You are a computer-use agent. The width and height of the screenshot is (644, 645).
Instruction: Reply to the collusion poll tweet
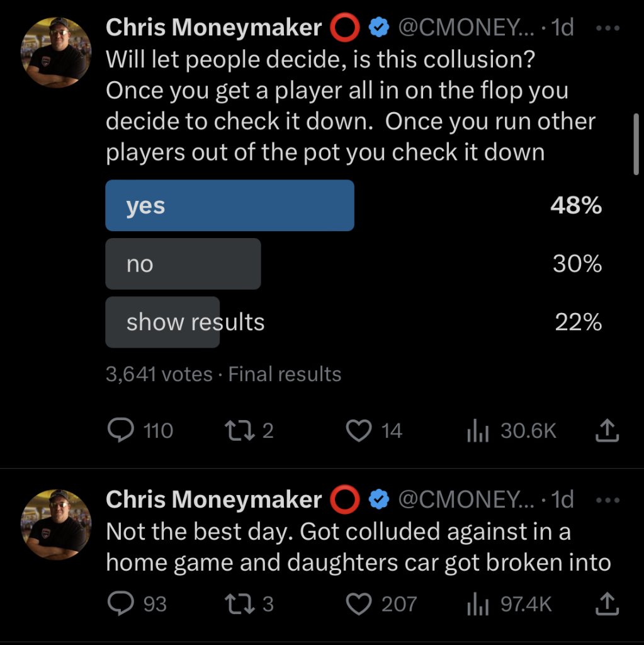121,431
